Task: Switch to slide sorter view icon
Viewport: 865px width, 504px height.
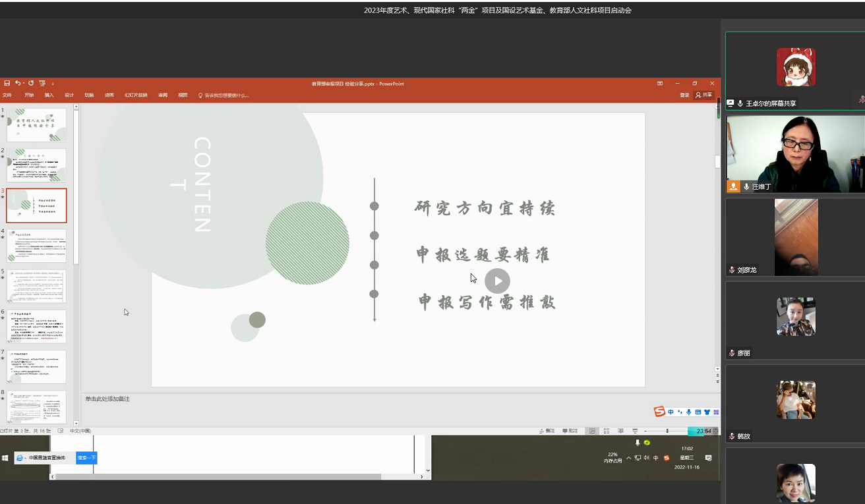Action: pyautogui.click(x=607, y=431)
